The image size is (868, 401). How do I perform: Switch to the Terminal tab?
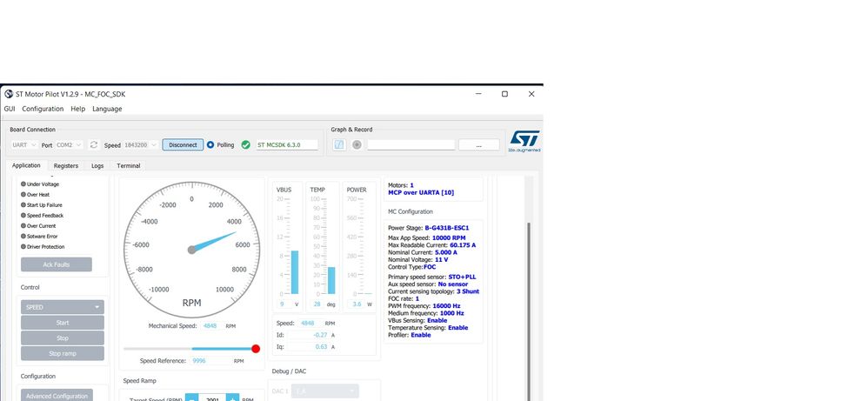click(129, 165)
